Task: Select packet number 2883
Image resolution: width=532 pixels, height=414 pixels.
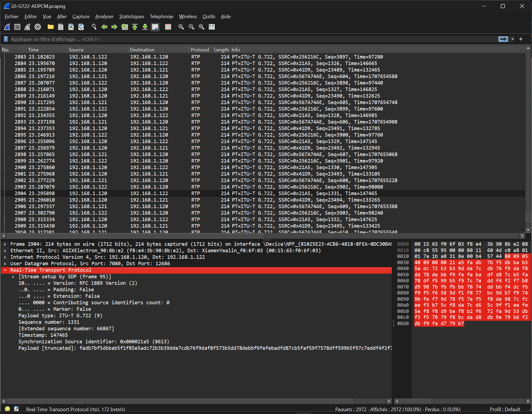Action: [263, 57]
